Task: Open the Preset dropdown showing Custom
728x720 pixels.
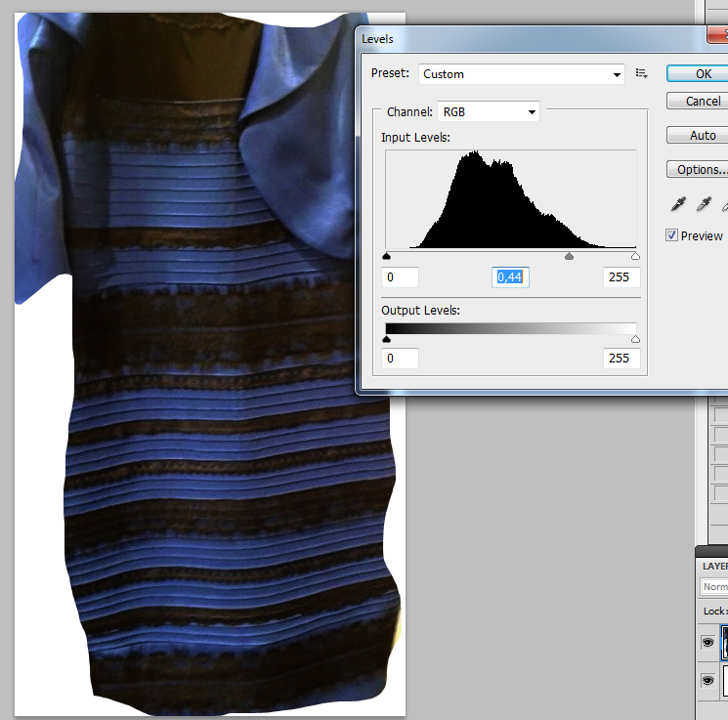Action: pyautogui.click(x=522, y=74)
